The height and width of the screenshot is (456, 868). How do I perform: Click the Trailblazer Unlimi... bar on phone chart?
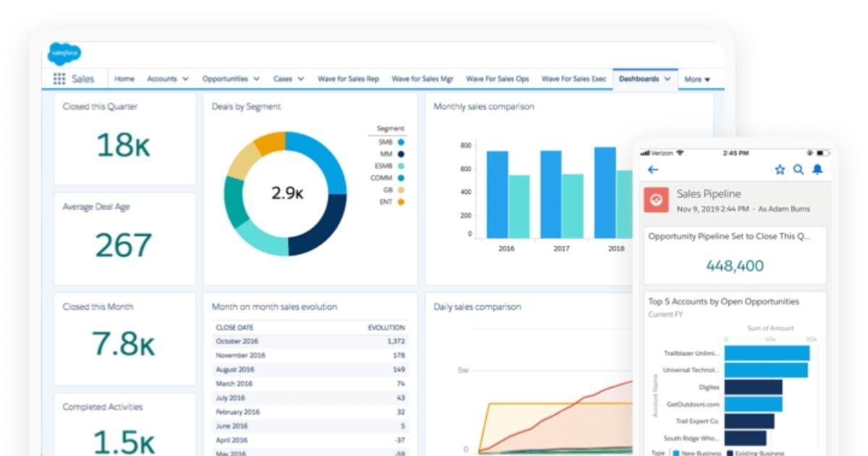tap(767, 353)
